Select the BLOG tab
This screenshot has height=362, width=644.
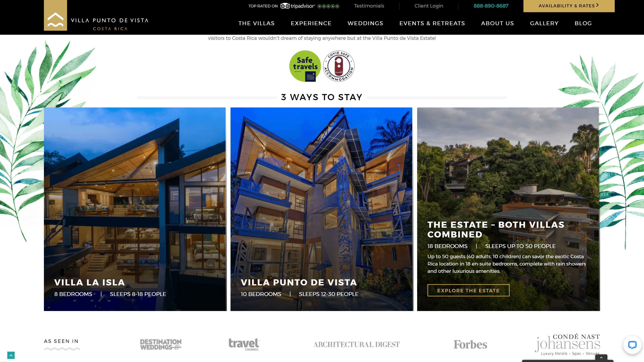[583, 23]
